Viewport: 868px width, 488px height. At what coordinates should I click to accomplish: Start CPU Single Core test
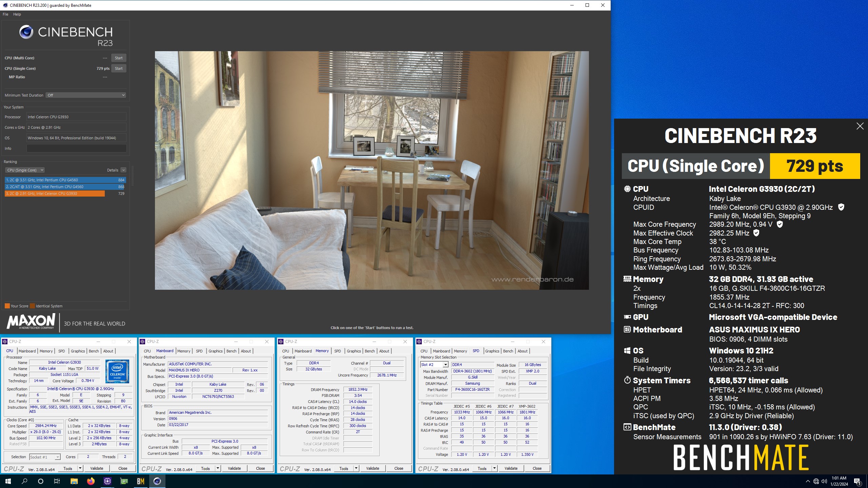119,68
